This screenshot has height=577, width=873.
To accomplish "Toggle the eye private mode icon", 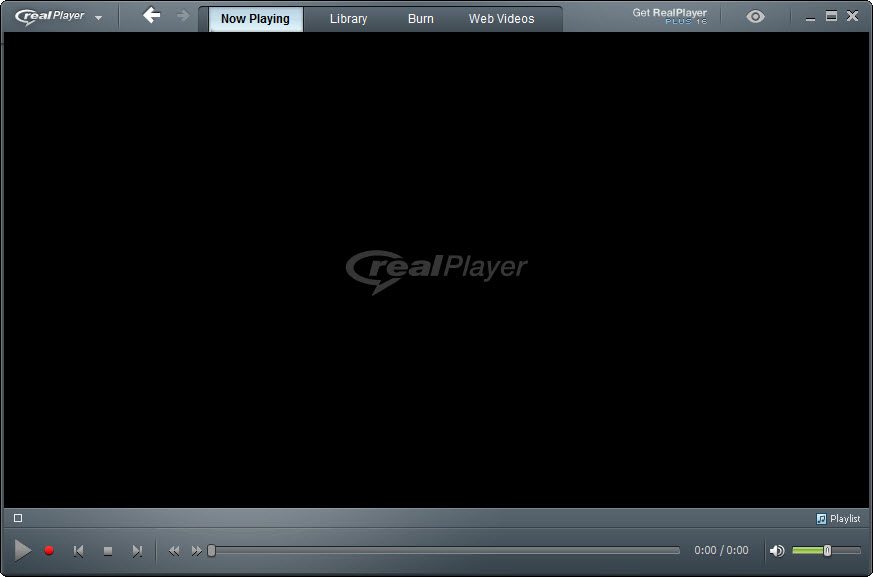I will click(755, 17).
